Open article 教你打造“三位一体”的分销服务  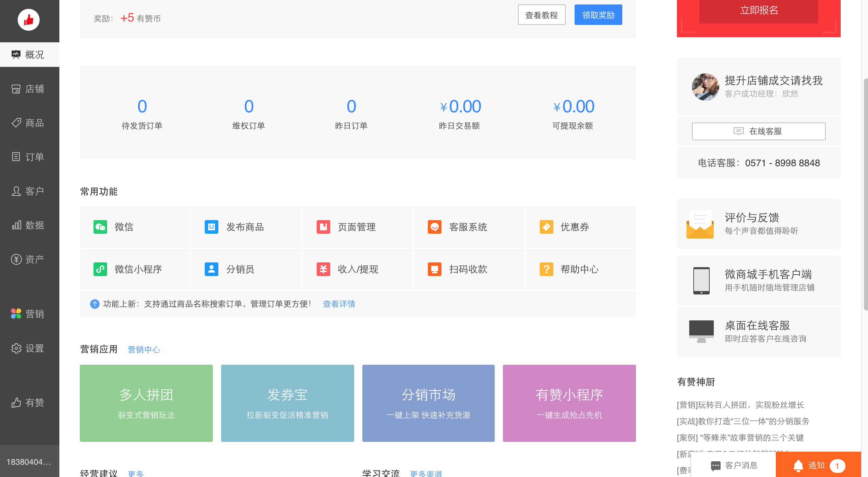(x=743, y=421)
